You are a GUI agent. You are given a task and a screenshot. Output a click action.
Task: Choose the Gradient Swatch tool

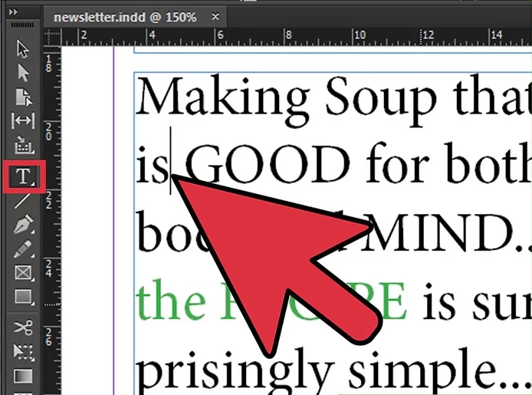click(x=23, y=376)
